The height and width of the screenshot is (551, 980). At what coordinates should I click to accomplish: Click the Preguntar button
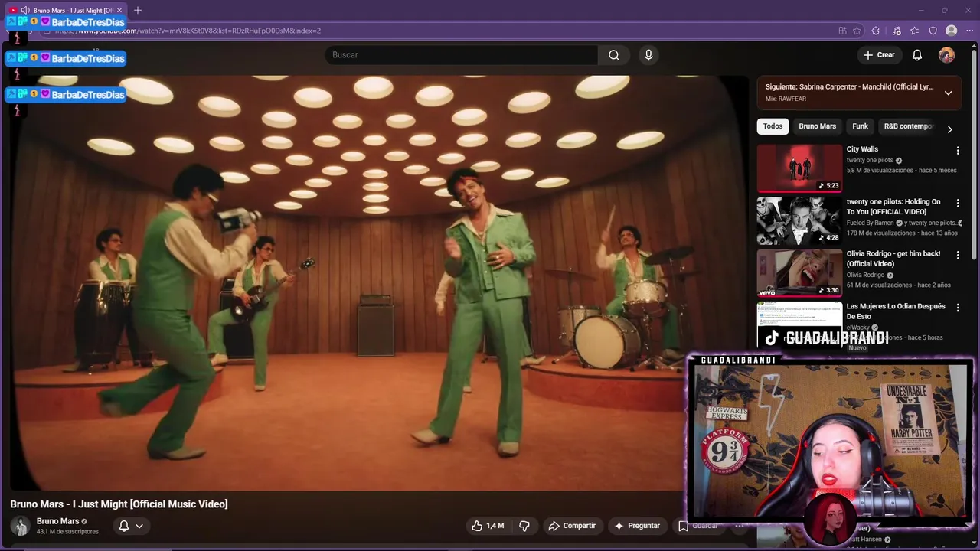pos(637,526)
